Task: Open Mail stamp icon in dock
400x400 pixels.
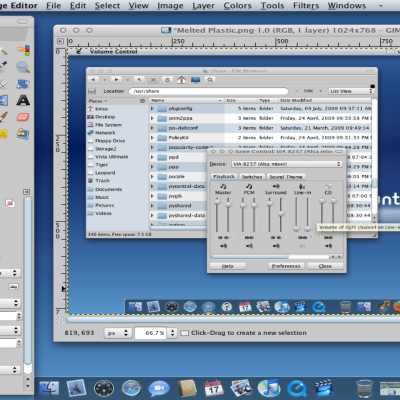Action: 76,388
